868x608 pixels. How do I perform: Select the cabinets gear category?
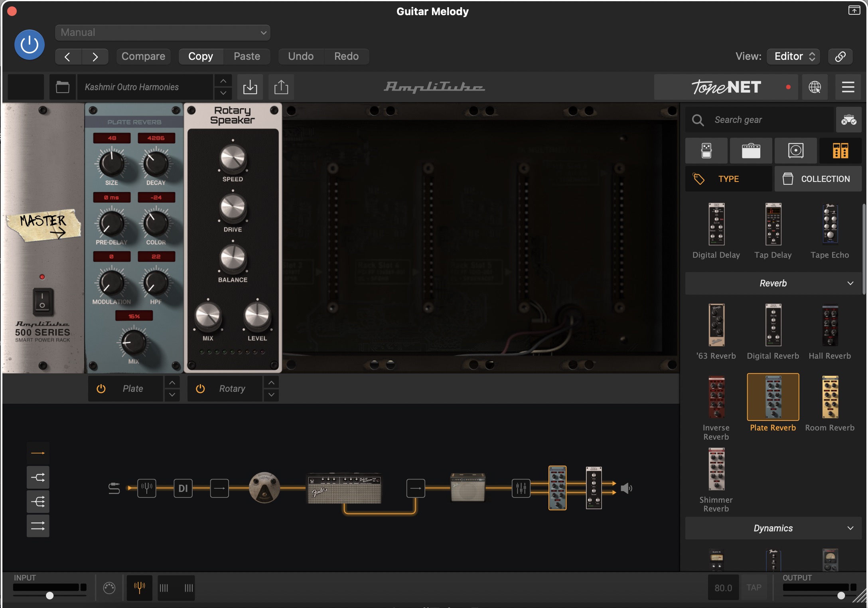point(796,151)
